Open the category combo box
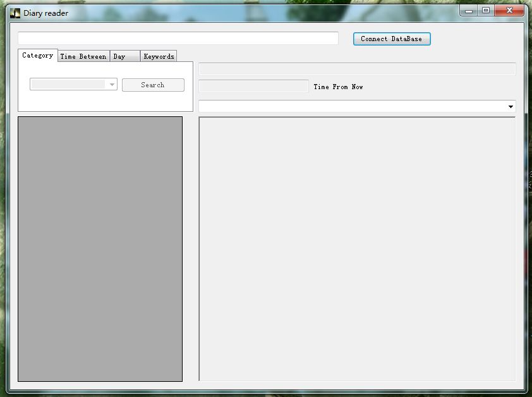Viewport: 532px width, 397px height. click(x=74, y=84)
